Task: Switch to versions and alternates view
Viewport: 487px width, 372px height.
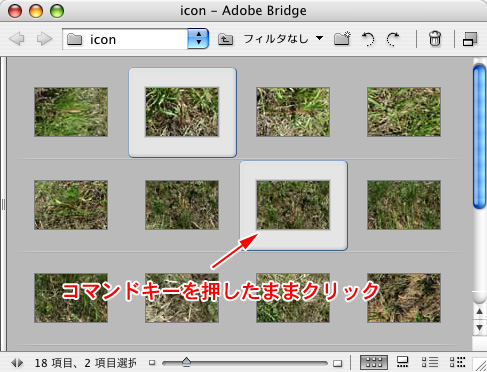Action: point(457,362)
